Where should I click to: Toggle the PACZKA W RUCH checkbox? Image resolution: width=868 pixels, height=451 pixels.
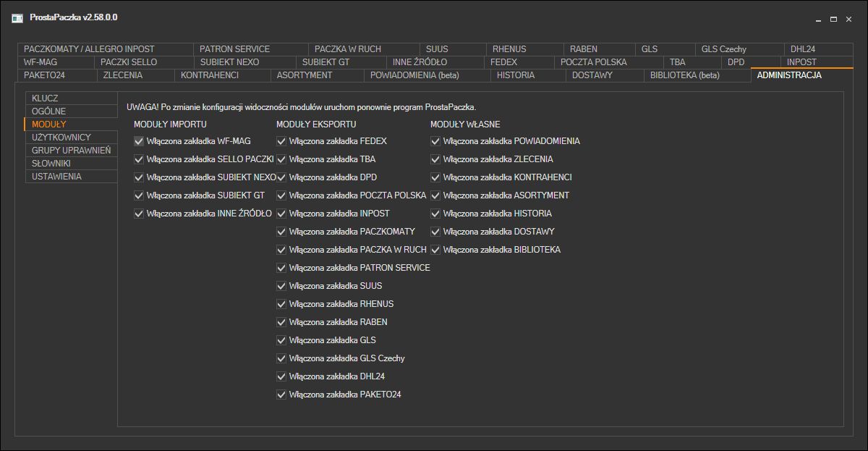click(281, 250)
